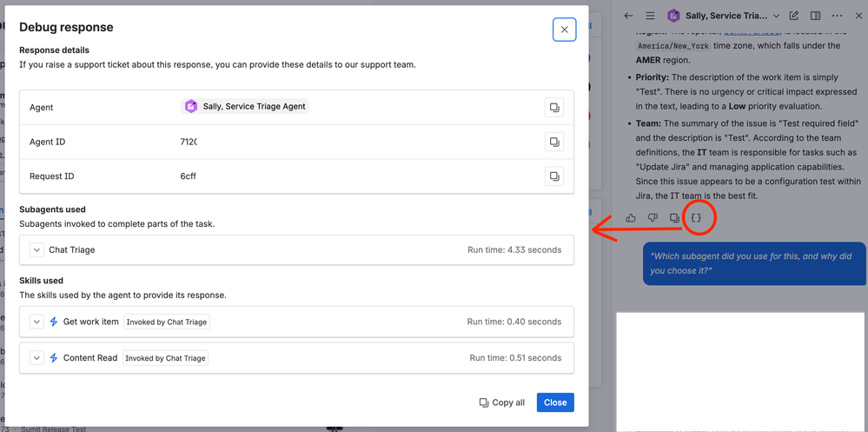The image size is (868, 432).
Task: Click the lightning icon beside Content Read
Action: point(54,358)
